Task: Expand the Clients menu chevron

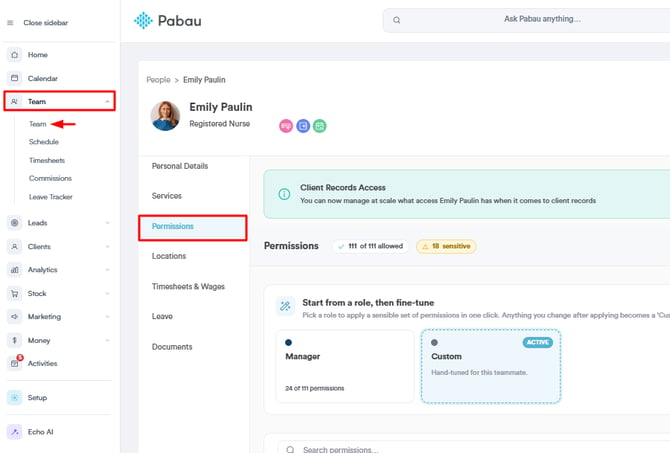Action: [x=107, y=247]
